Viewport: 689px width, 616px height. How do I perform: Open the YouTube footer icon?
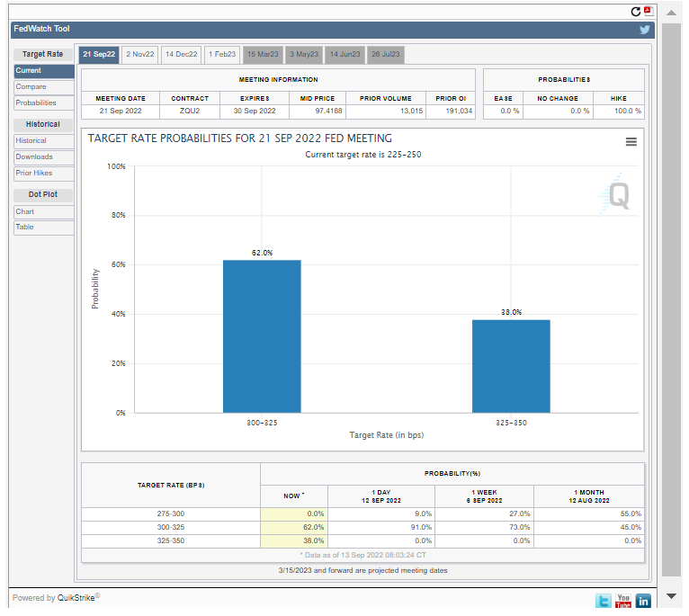pyautogui.click(x=623, y=600)
